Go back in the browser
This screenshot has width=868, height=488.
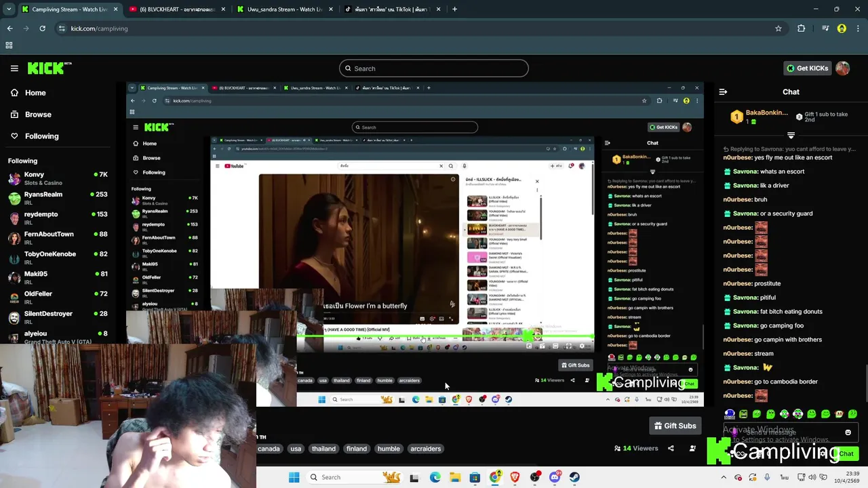coord(9,28)
